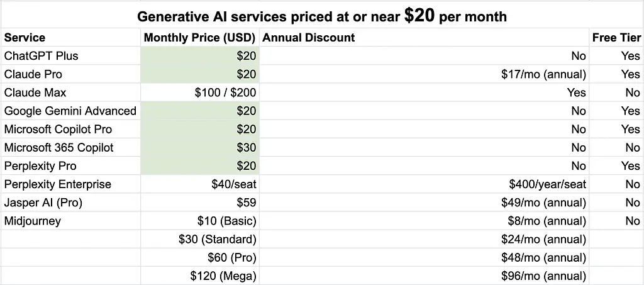Select the Free Tier header cell

[x=616, y=38]
